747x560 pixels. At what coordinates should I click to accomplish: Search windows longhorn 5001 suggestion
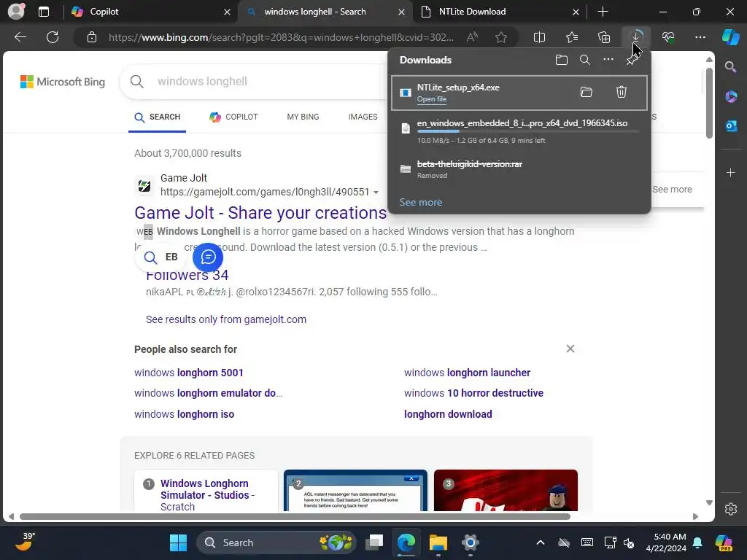(x=189, y=373)
